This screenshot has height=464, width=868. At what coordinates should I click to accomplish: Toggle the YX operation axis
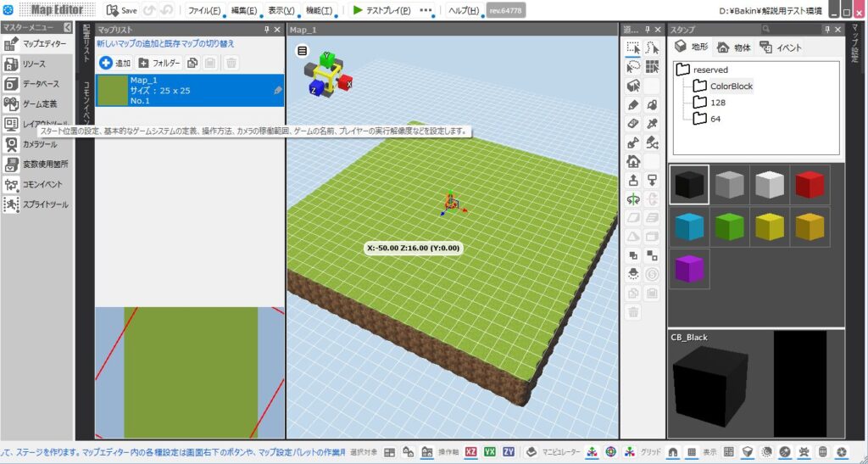click(x=490, y=452)
